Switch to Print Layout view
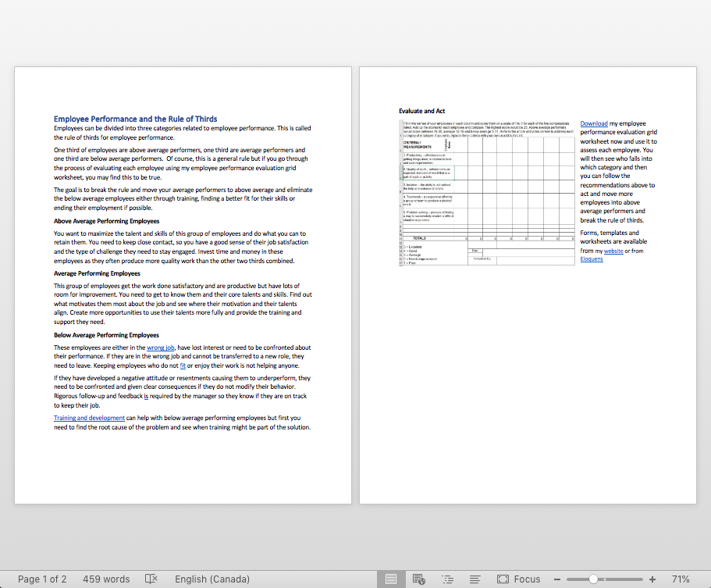Image resolution: width=711 pixels, height=588 pixels. [391, 579]
